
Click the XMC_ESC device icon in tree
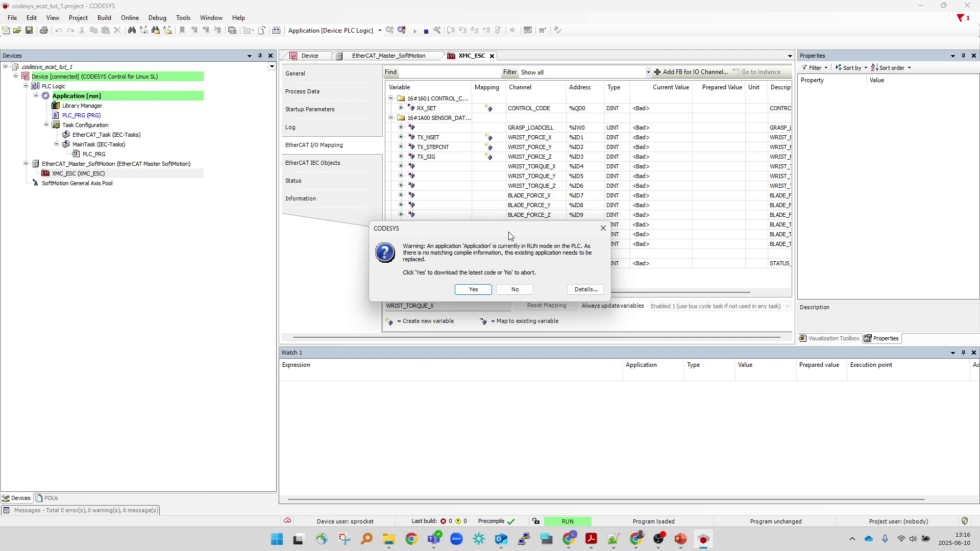pos(45,173)
